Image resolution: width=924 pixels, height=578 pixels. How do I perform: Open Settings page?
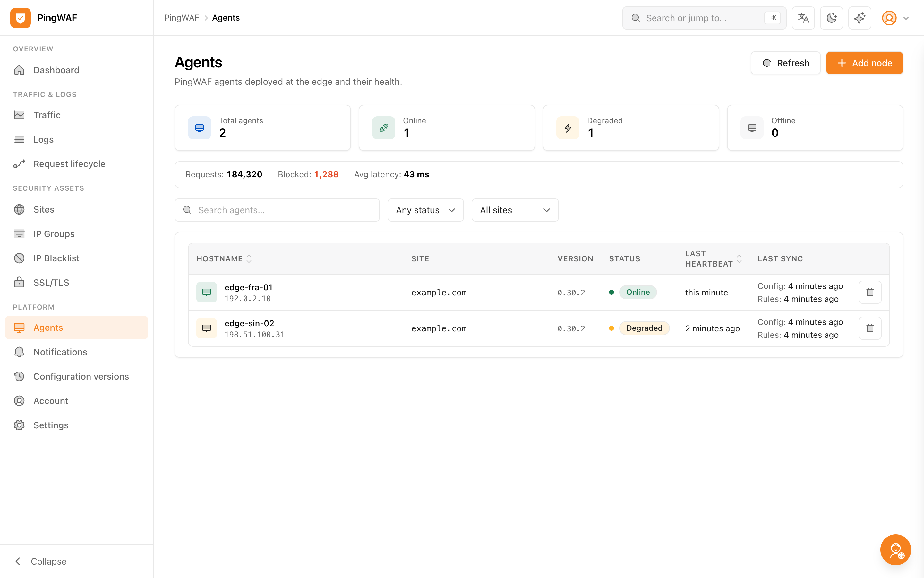tap(77, 425)
